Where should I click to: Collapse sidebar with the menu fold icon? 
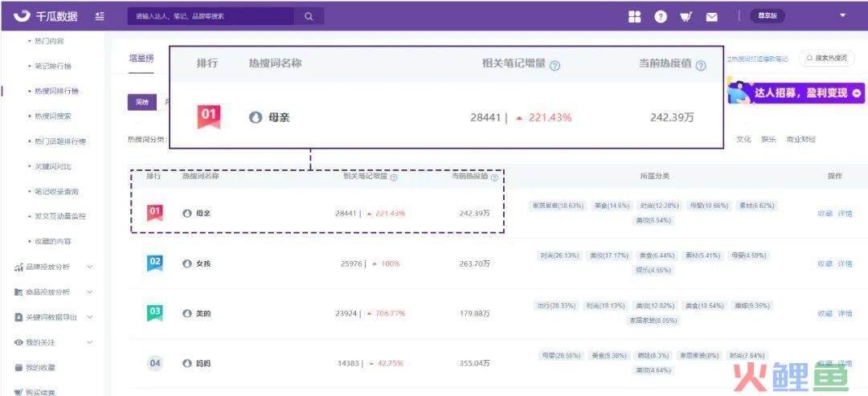click(99, 16)
